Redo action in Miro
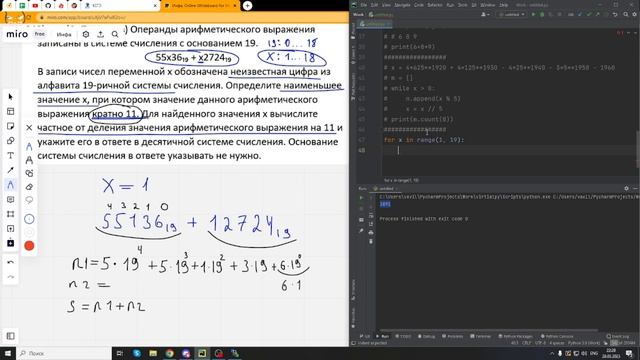Image resolution: width=640 pixels, height=360 pixels. 11,277
